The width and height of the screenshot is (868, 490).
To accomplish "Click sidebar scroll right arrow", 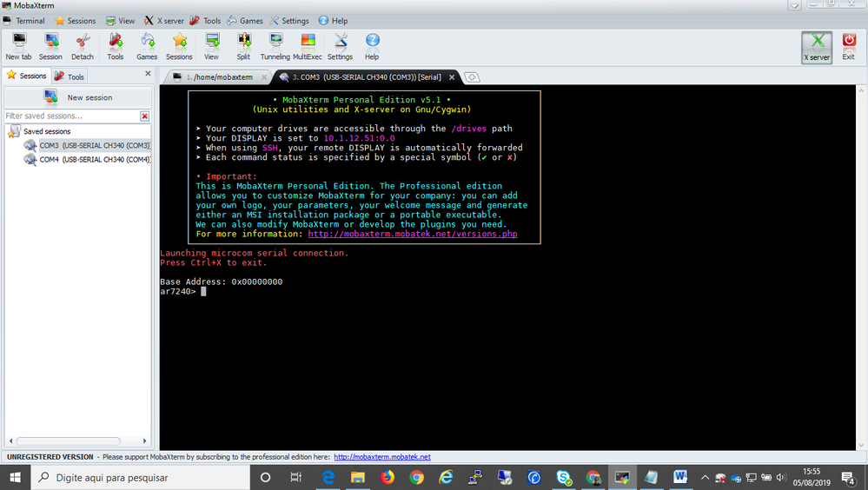I will tap(144, 441).
